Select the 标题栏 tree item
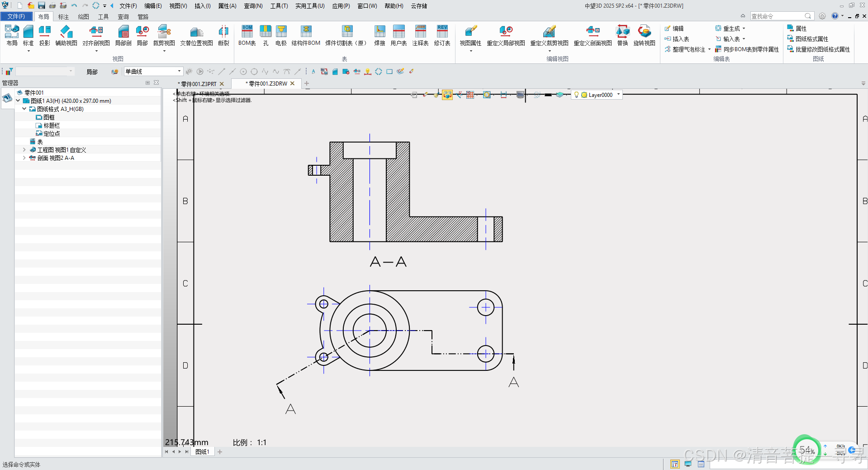 click(48, 125)
